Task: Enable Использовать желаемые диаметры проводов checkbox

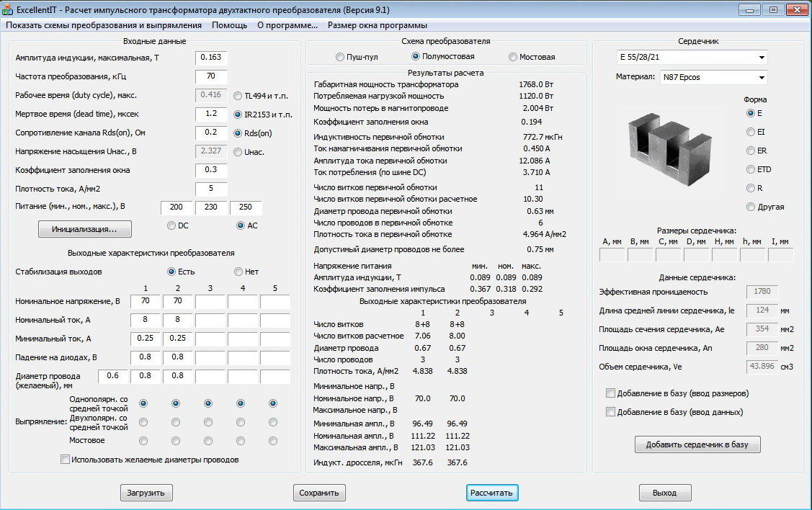Action: 66,460
